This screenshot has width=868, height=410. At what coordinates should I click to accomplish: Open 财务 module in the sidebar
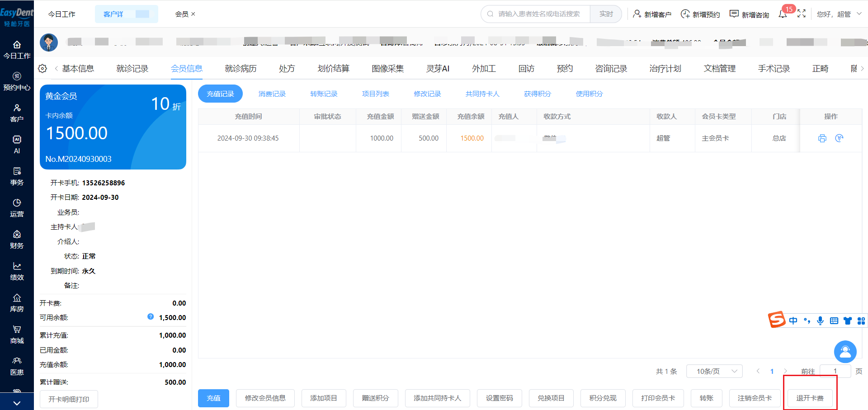pyautogui.click(x=17, y=240)
